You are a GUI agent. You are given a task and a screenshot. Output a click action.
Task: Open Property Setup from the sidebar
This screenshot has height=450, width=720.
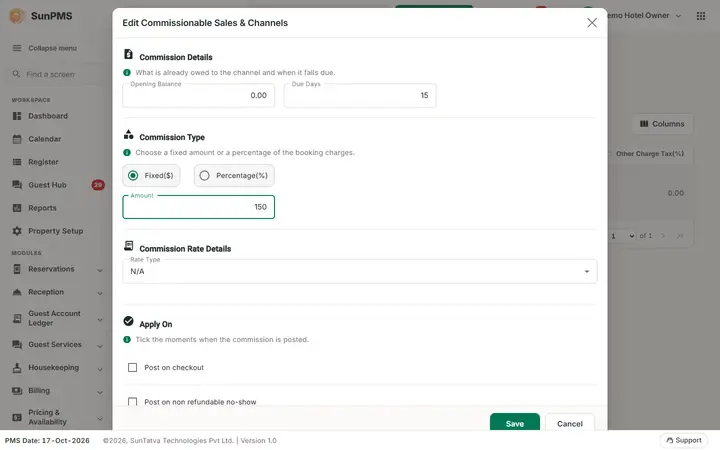tap(56, 231)
